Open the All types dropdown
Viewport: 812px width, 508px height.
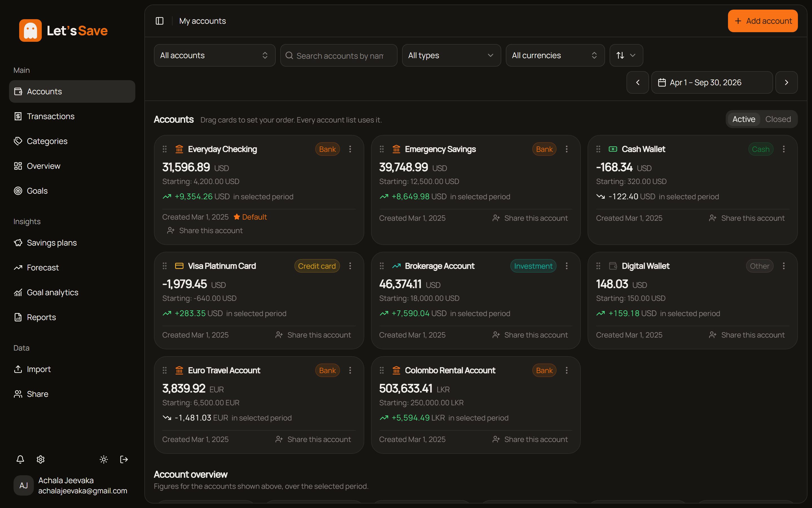(451, 55)
